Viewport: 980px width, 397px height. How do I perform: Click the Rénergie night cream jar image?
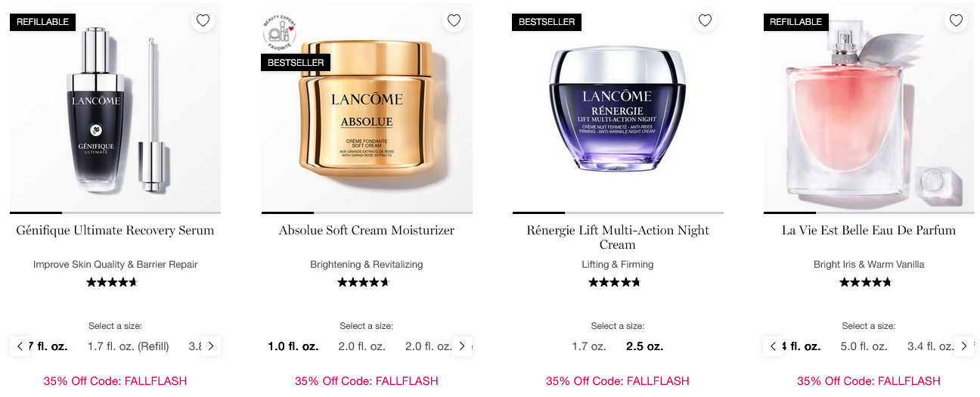tap(618, 110)
